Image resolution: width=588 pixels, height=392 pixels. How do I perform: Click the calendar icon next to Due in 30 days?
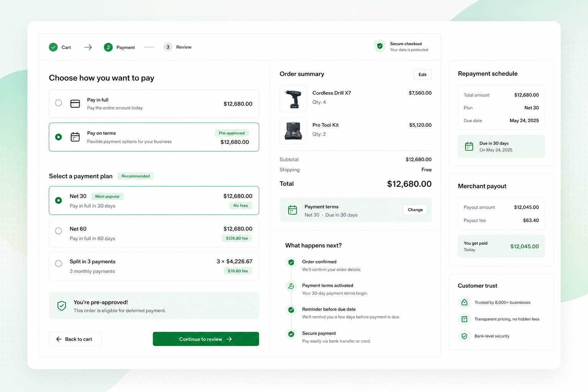(469, 146)
